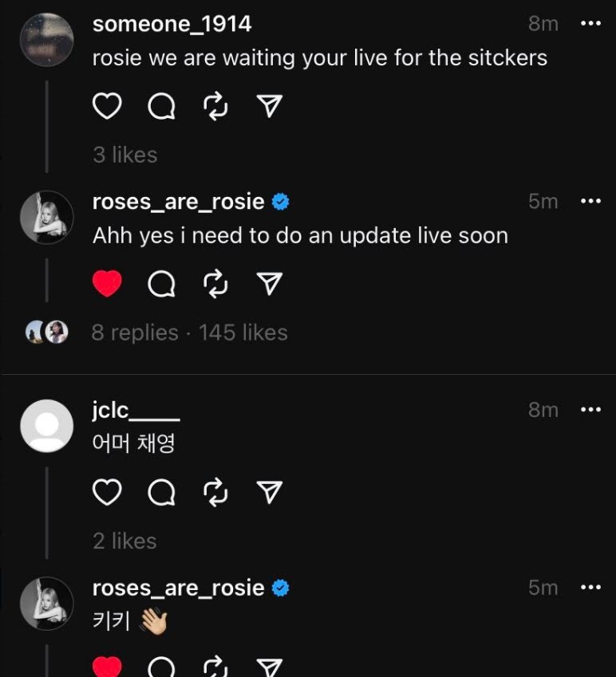Reply to someone_1914's comment

[x=162, y=106]
